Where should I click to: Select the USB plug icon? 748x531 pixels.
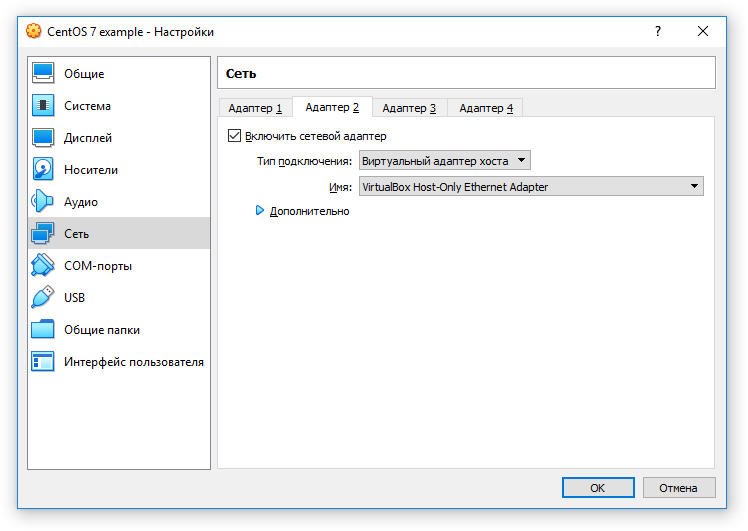[43, 297]
